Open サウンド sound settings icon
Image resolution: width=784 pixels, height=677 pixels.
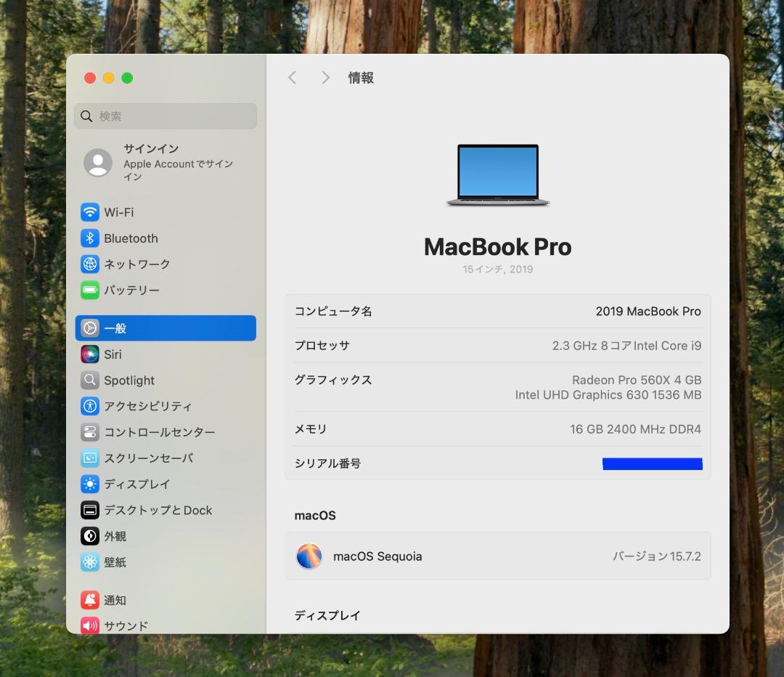tap(90, 625)
